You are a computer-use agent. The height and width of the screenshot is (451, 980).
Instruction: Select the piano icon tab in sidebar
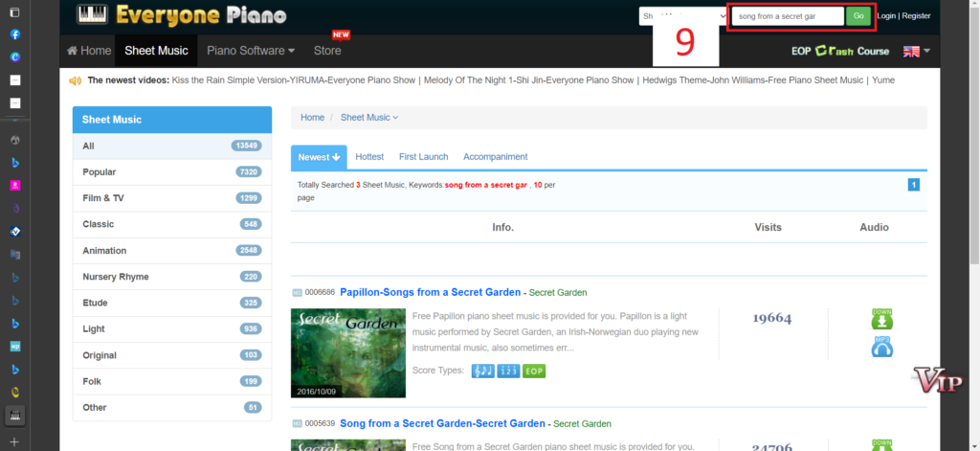coord(15,416)
